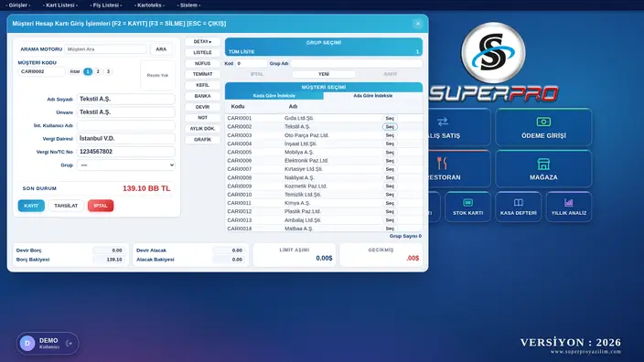Click the TEMİNAT button
The width and height of the screenshot is (644, 362).
(x=202, y=74)
